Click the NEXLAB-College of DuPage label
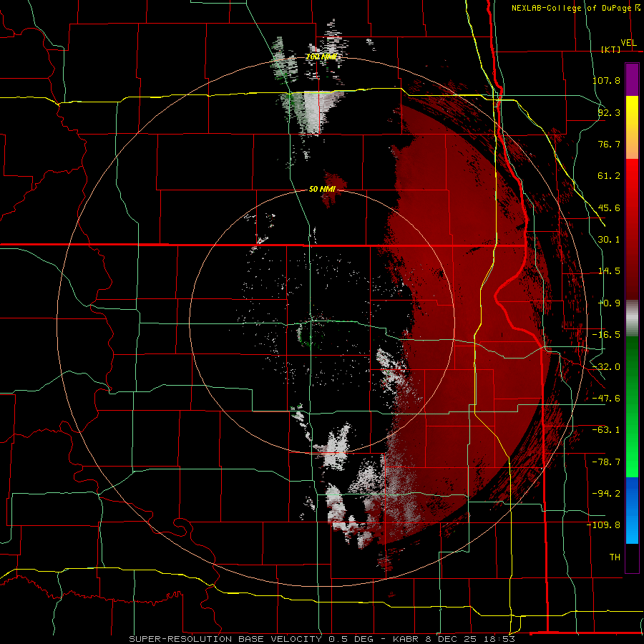The height and width of the screenshot is (644, 644). 572,8
